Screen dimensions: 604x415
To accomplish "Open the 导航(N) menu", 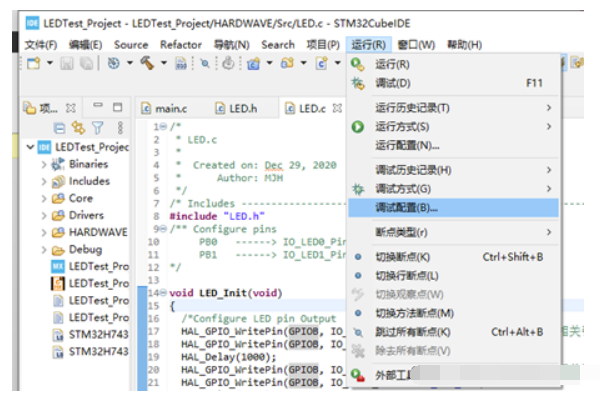I will click(x=232, y=45).
